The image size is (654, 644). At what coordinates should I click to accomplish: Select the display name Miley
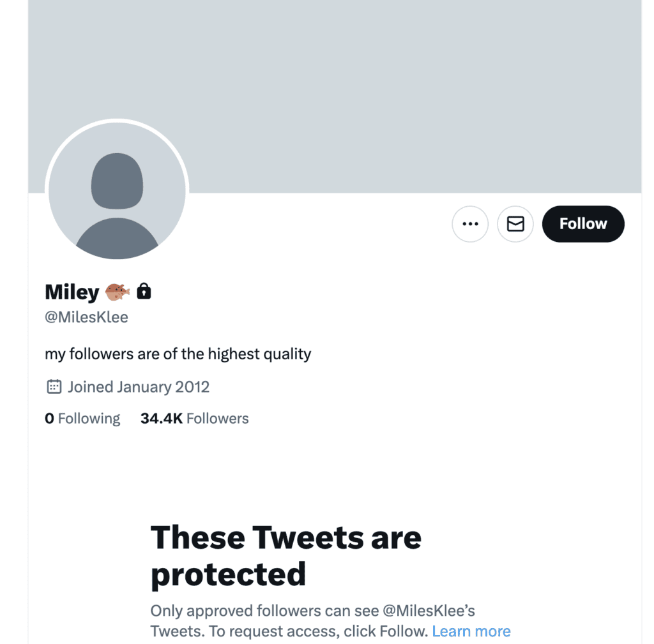(72, 292)
